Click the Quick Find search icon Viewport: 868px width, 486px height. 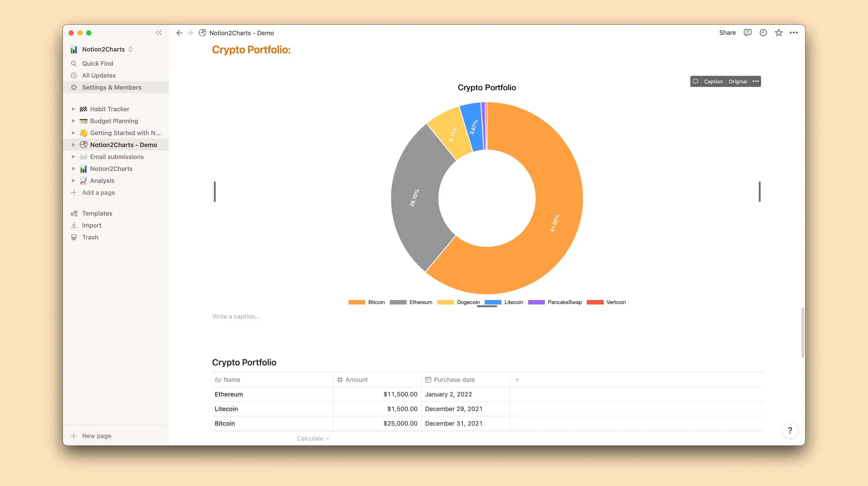74,63
